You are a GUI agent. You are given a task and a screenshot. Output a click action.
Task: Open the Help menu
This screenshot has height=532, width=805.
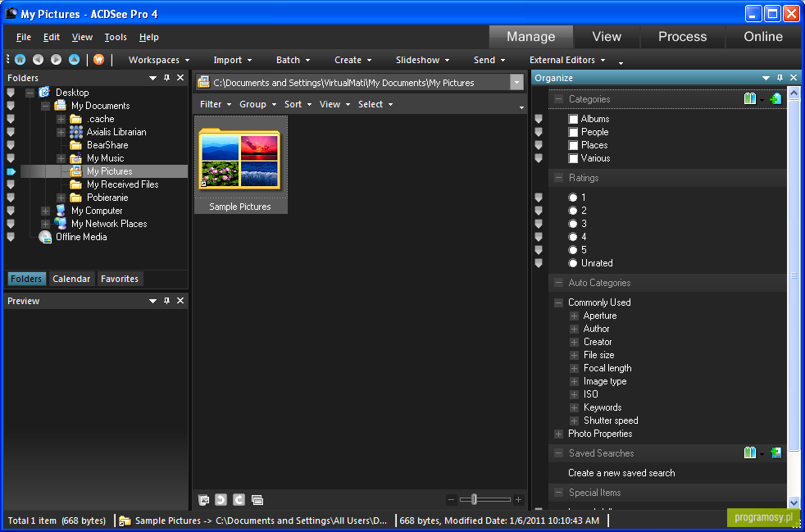(x=149, y=37)
